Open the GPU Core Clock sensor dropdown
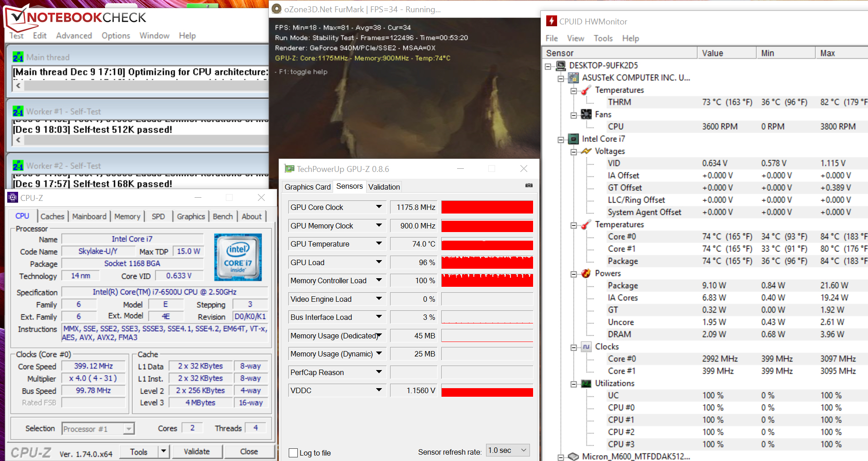Image resolution: width=868 pixels, height=461 pixels. coord(379,207)
